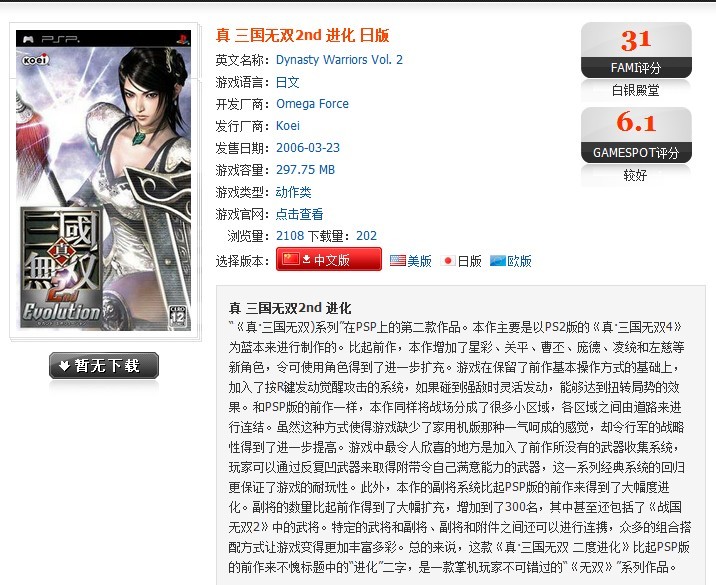Screen dimensions: 716x585
Task: Click the down-arrow icon on 暂无下载 button
Action: [x=64, y=365]
